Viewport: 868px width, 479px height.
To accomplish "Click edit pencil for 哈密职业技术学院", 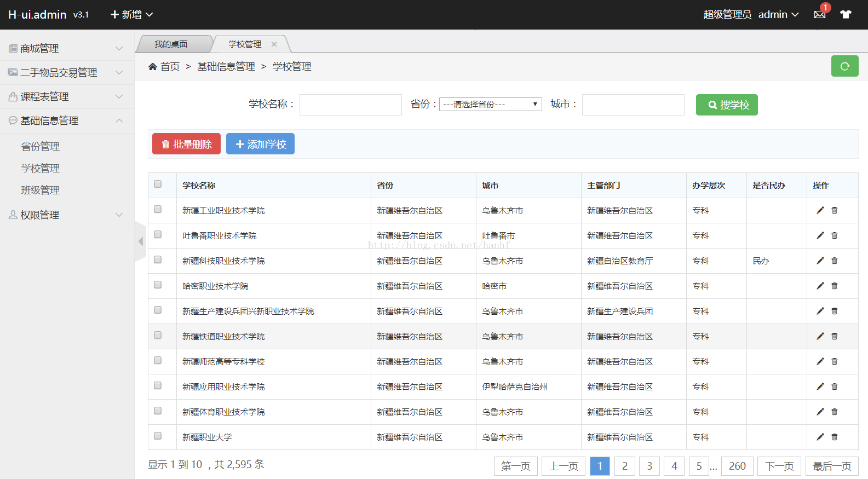I will pos(820,286).
